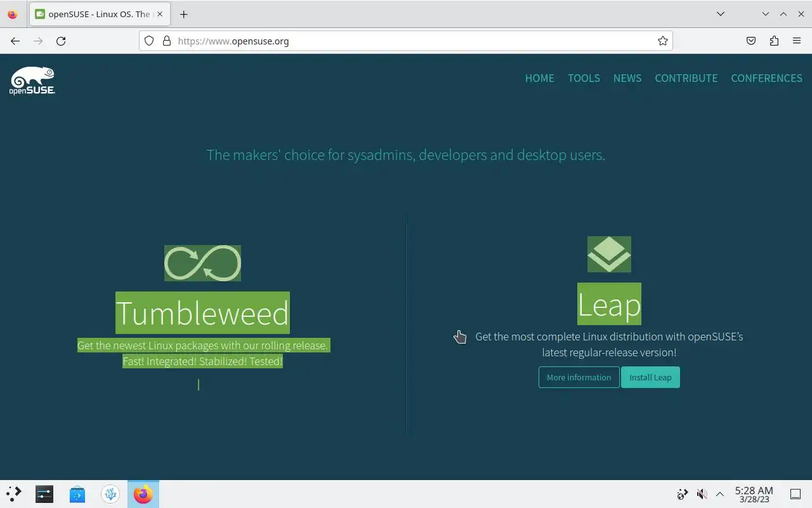Viewport: 812px width, 508px height.
Task: Click the updates notifier tray icon
Action: pyautogui.click(x=683, y=494)
